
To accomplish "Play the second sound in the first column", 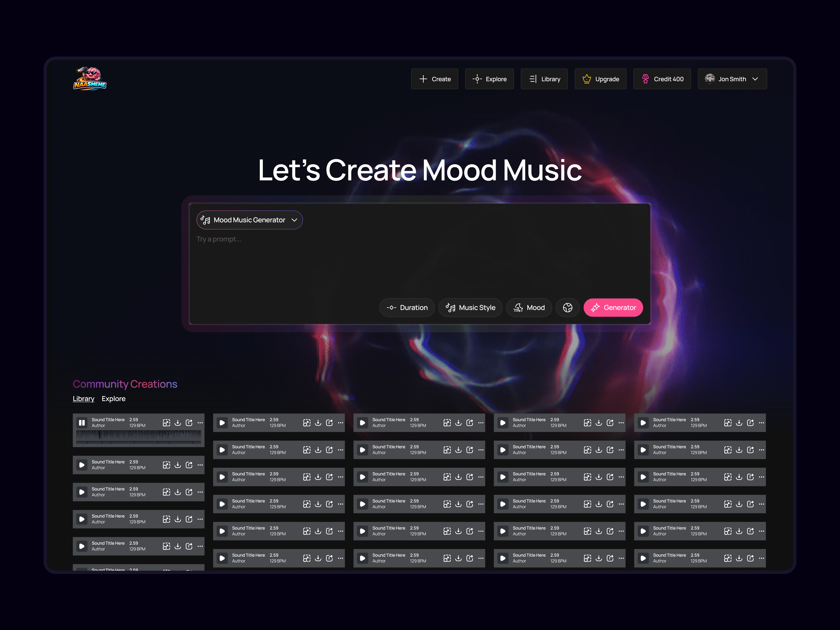I will tap(82, 465).
